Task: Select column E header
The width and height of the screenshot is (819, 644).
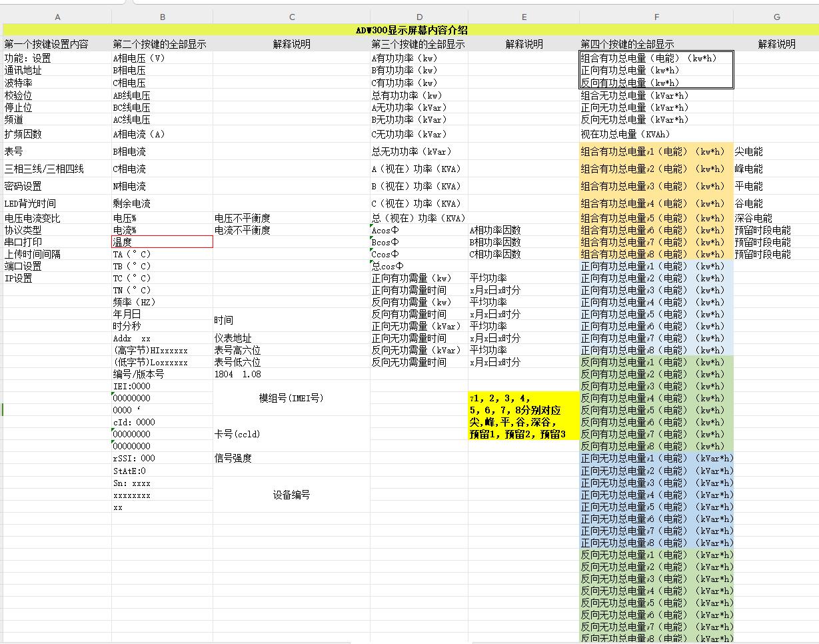Action: coord(524,17)
